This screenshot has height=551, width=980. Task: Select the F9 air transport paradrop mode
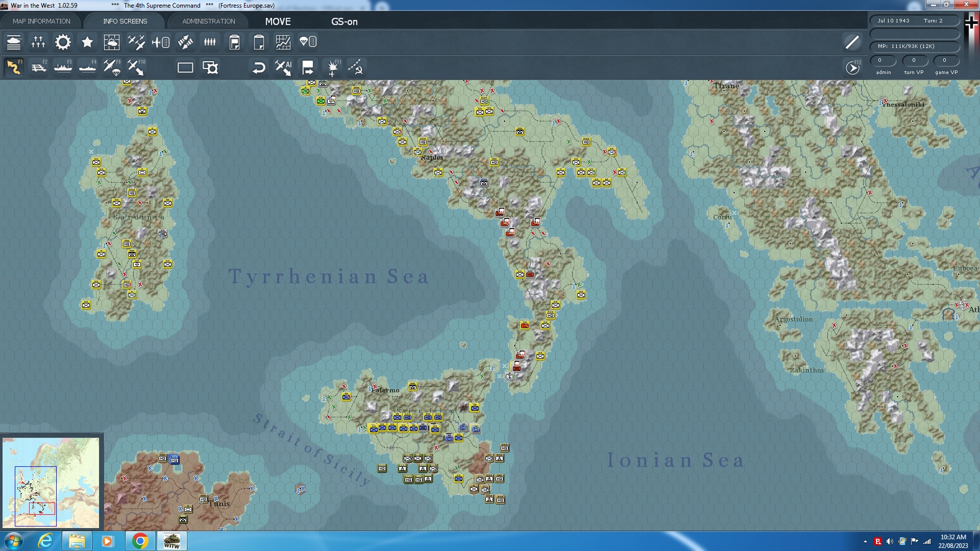(x=112, y=67)
